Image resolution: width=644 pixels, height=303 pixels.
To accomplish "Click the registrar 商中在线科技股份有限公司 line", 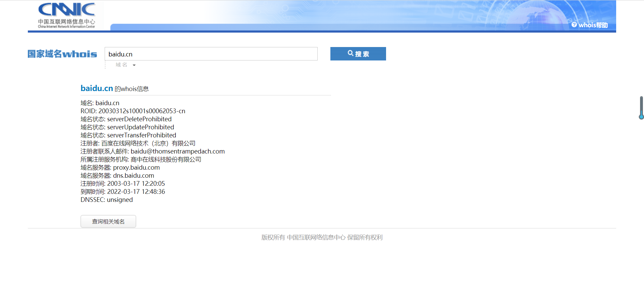I will 141,160.
